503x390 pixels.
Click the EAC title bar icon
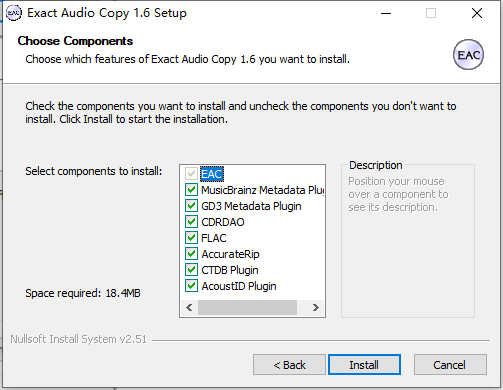pos(14,13)
